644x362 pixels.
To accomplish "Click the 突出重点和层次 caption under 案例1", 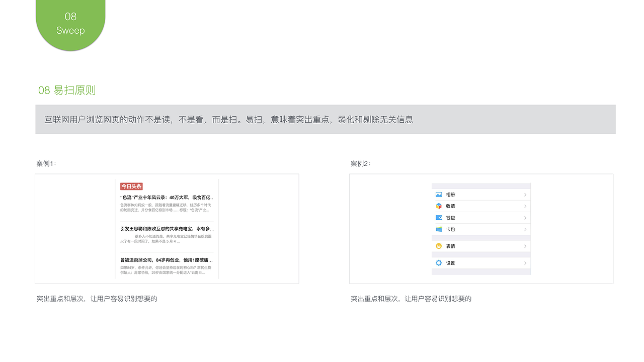I will [x=97, y=299].
